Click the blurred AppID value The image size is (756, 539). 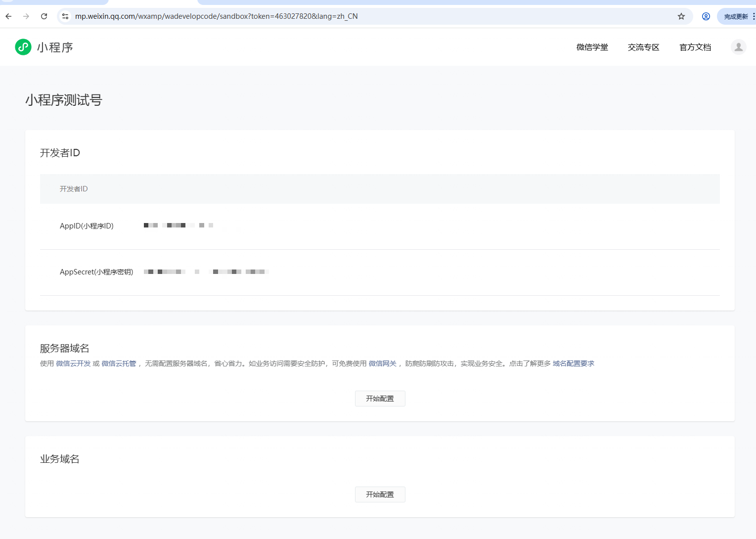[x=178, y=225]
